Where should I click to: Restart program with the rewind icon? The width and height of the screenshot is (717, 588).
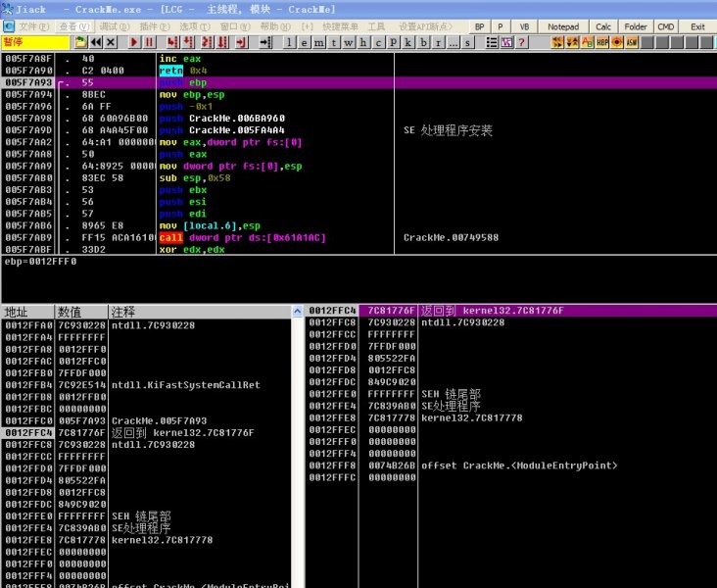pos(96,42)
